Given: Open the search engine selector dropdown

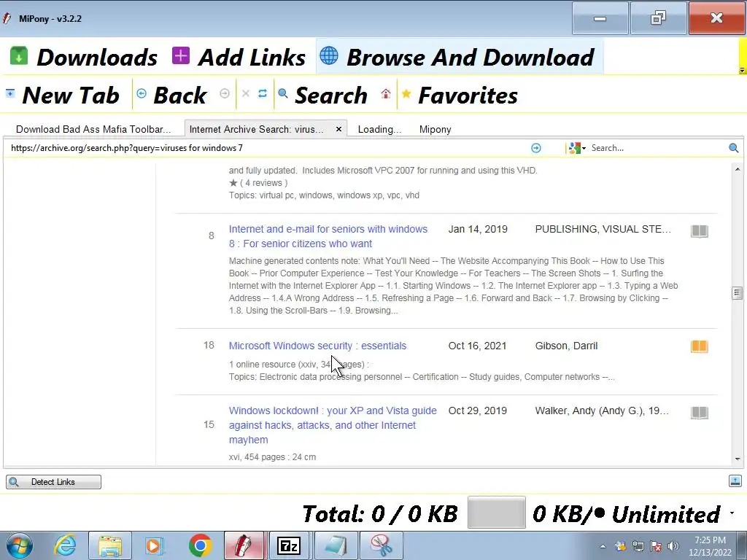Looking at the screenshot, I should [x=577, y=148].
